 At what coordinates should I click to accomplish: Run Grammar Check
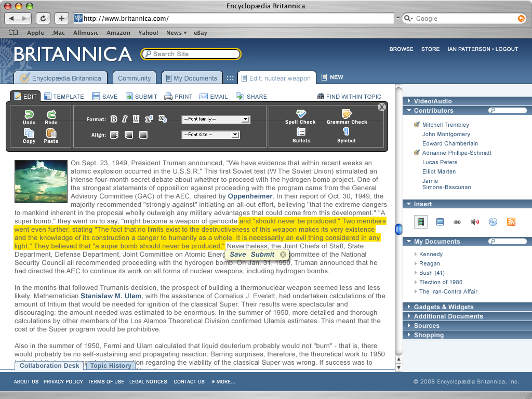(347, 117)
